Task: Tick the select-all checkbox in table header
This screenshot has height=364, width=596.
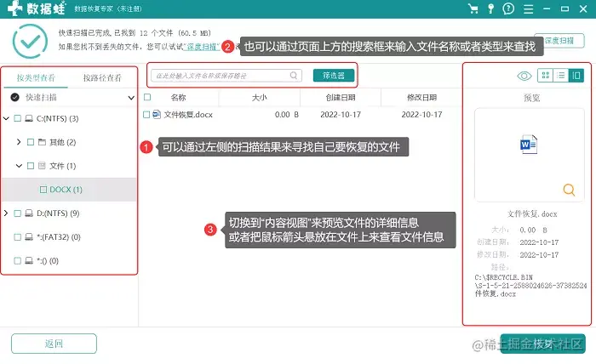Action: tap(147, 97)
